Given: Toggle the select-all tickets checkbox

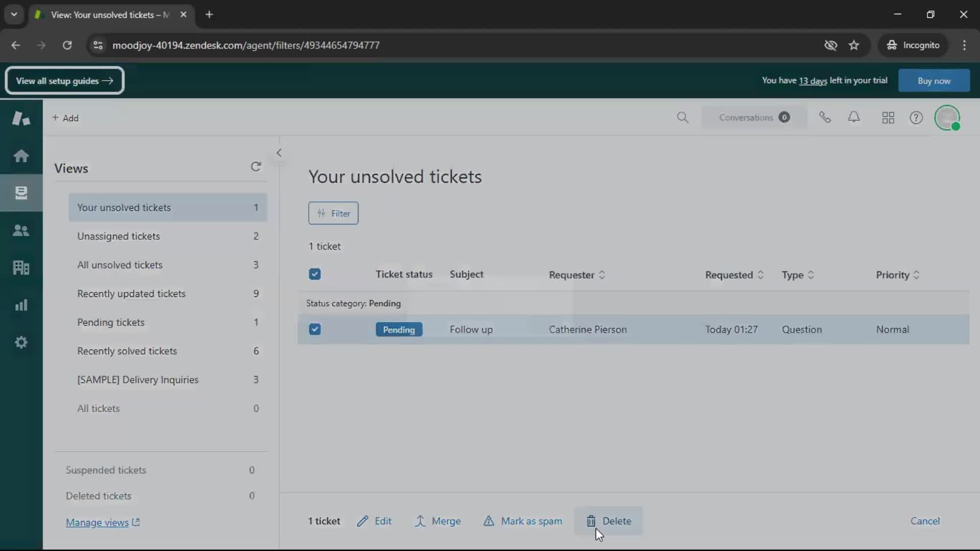Looking at the screenshot, I should 315,274.
